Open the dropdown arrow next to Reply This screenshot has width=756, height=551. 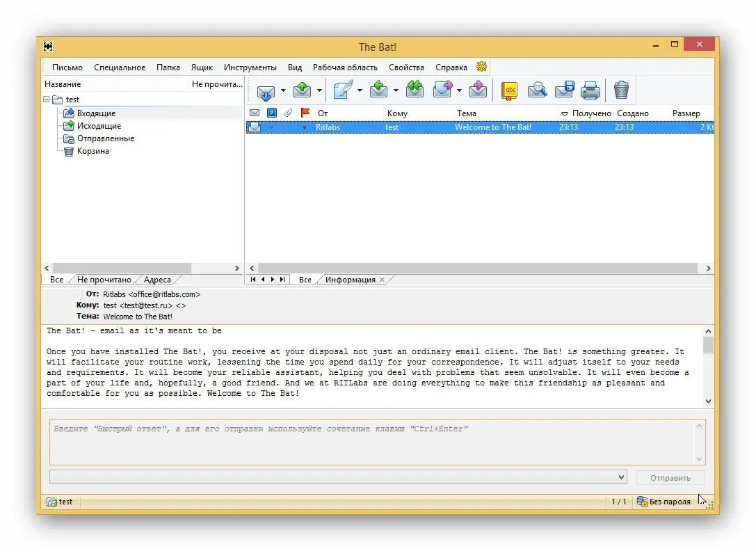tap(396, 90)
